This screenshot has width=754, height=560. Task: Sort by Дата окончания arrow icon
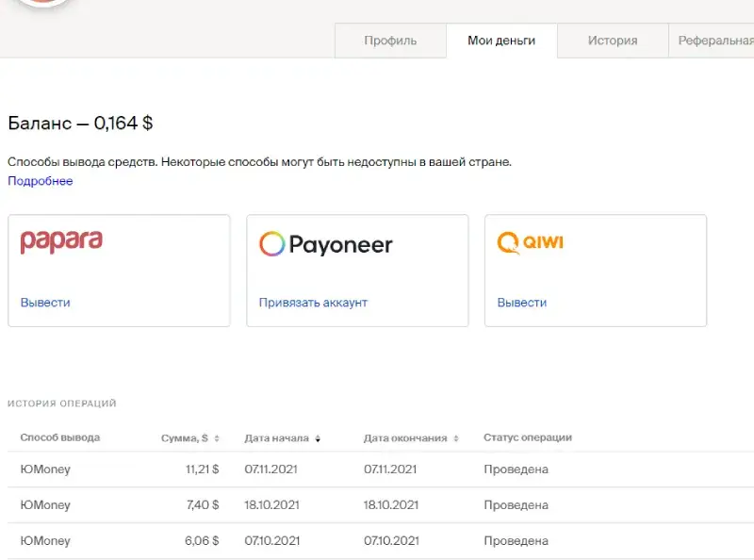(x=456, y=438)
